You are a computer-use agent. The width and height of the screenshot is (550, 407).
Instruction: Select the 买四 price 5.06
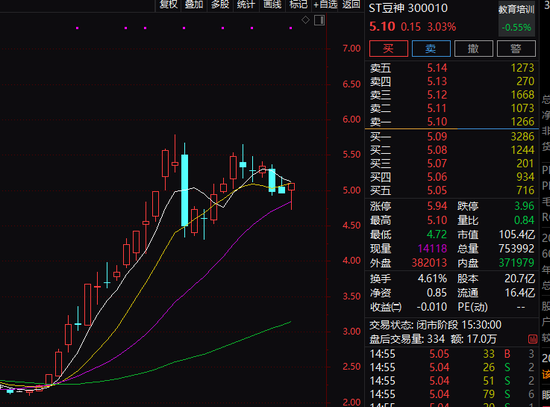coord(437,177)
